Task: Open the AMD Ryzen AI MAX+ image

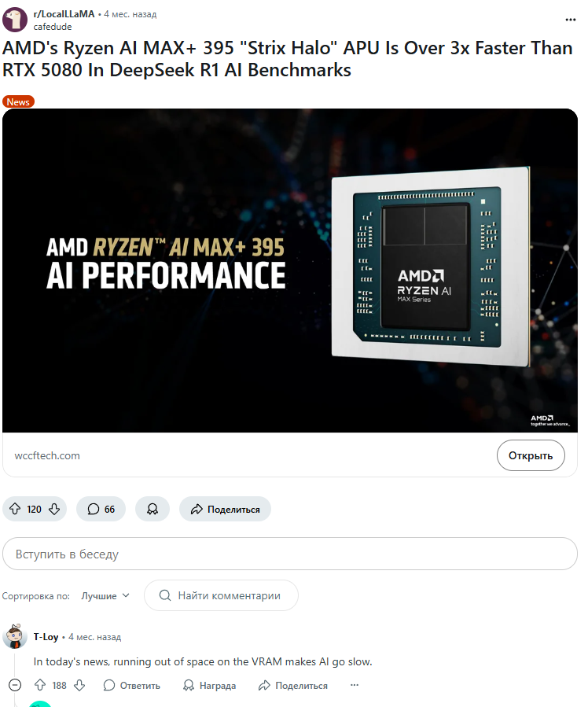Action: coord(290,271)
